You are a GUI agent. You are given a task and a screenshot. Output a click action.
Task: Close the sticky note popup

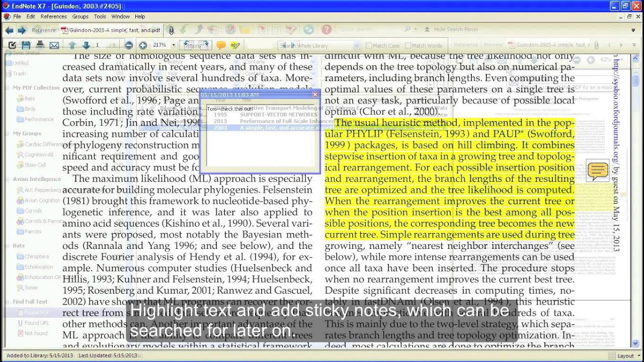[x=315, y=95]
